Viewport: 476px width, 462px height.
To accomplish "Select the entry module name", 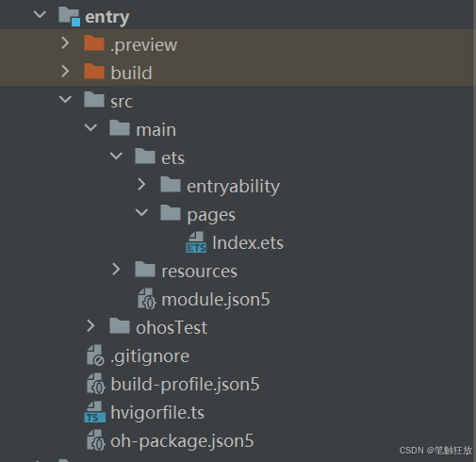I will click(x=107, y=17).
